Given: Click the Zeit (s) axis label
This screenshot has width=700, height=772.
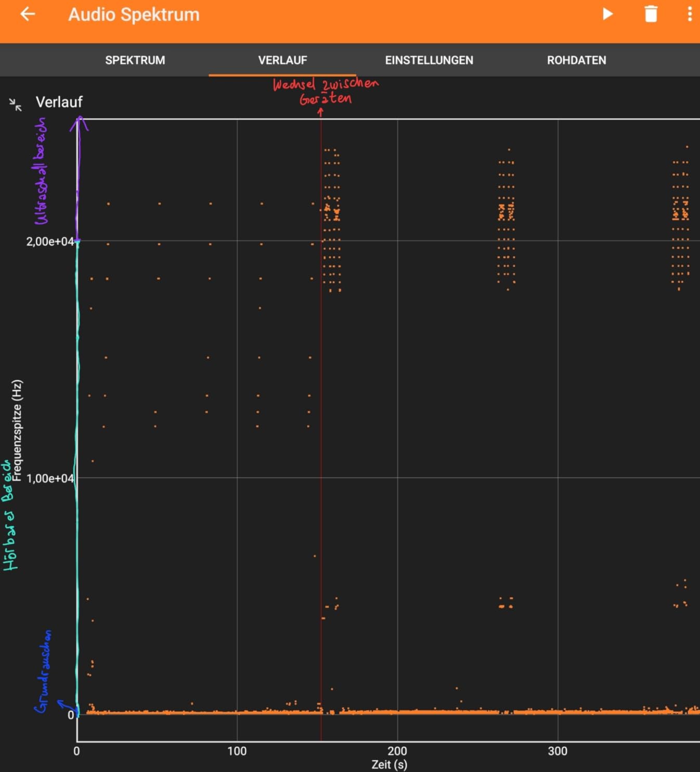Looking at the screenshot, I should tap(389, 764).
